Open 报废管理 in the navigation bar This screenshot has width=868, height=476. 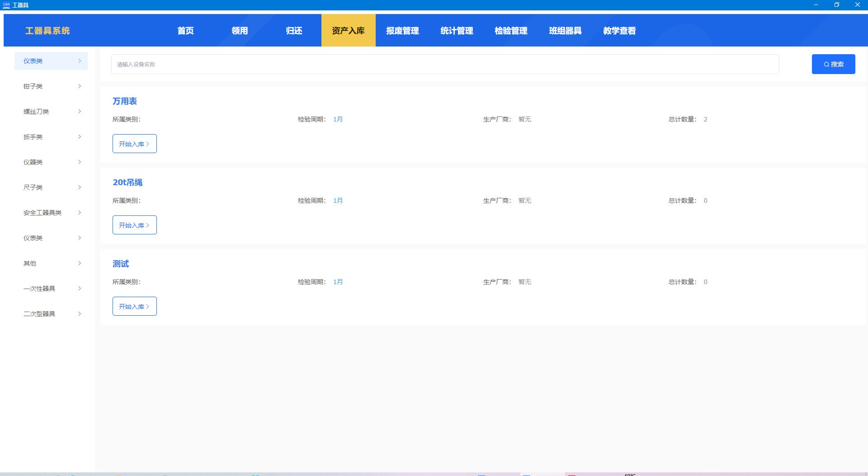402,31
